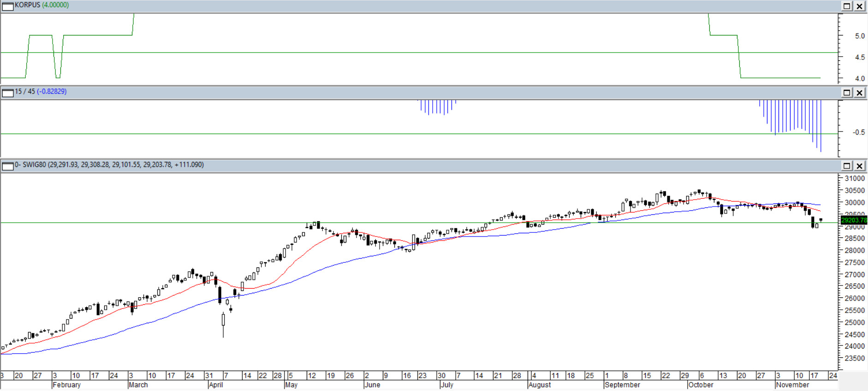Viewport: 868px width, 391px height.
Task: Close the 15 / 45 indicator panel
Action: [860, 93]
